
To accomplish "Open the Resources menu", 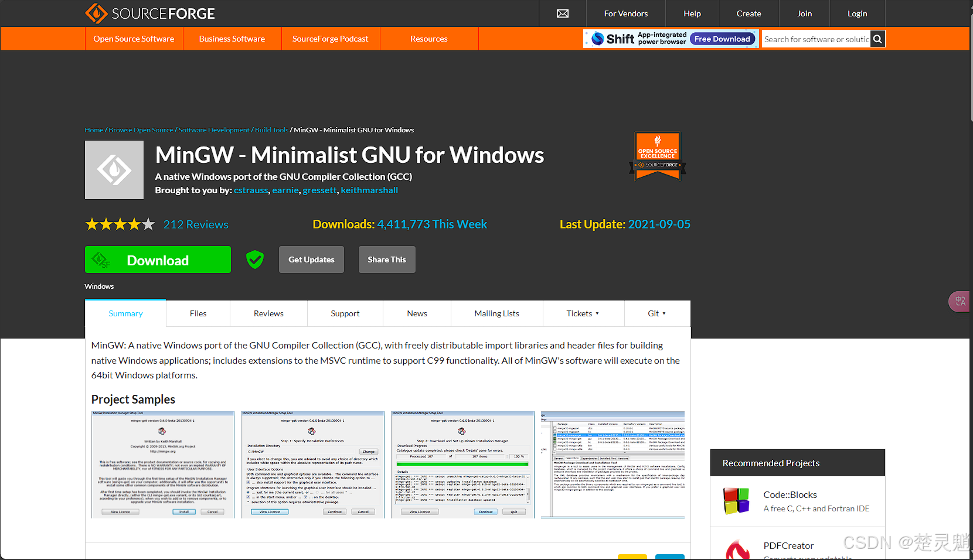I will pos(429,39).
